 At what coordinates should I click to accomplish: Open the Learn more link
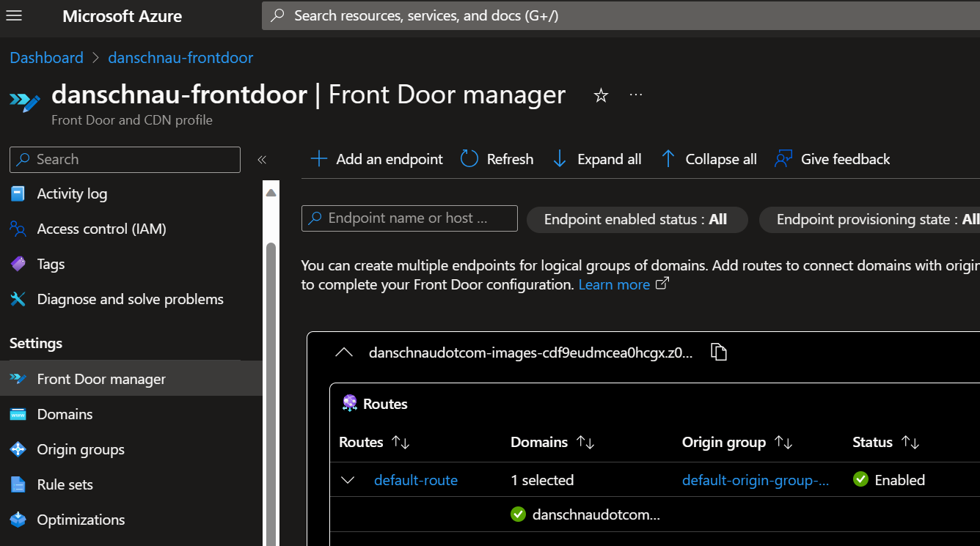[x=614, y=285]
